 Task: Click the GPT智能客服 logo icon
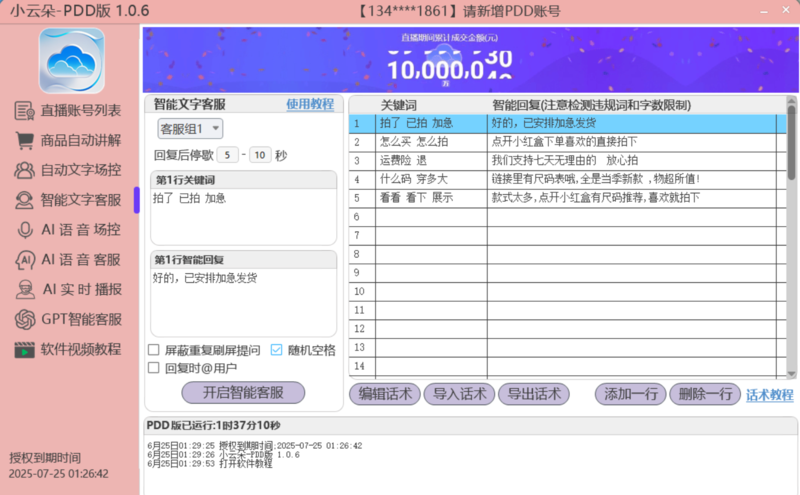25,319
